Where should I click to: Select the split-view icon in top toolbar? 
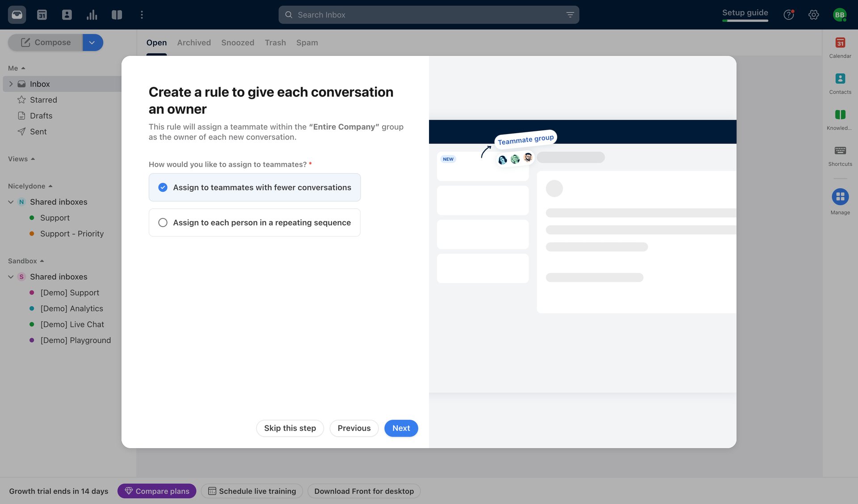[117, 15]
